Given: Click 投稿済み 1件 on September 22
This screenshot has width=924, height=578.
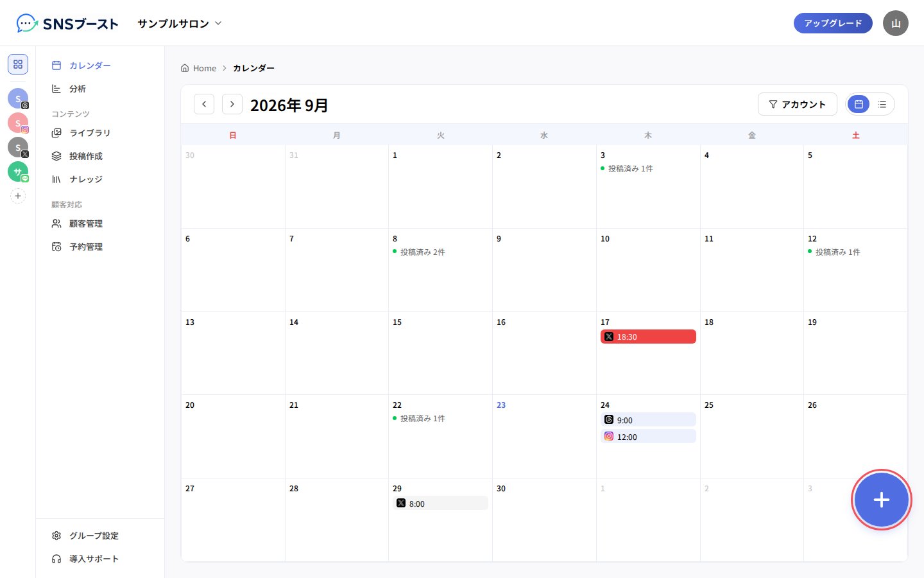Looking at the screenshot, I should tap(419, 419).
